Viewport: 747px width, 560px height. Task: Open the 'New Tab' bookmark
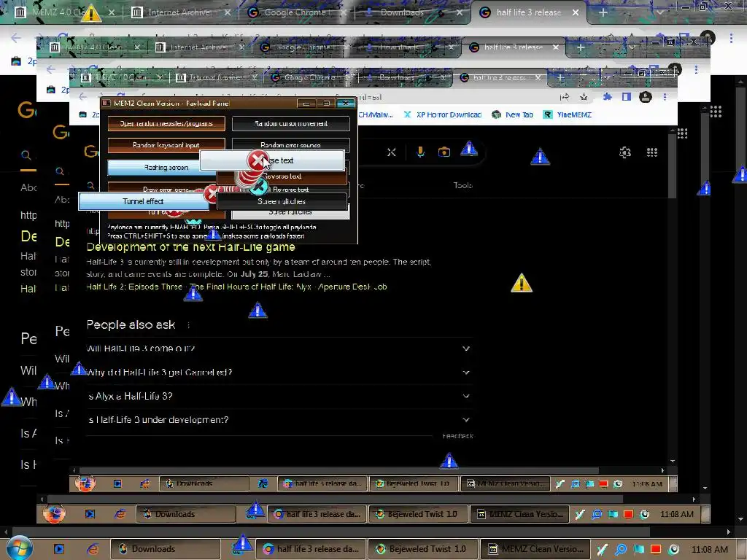click(513, 114)
